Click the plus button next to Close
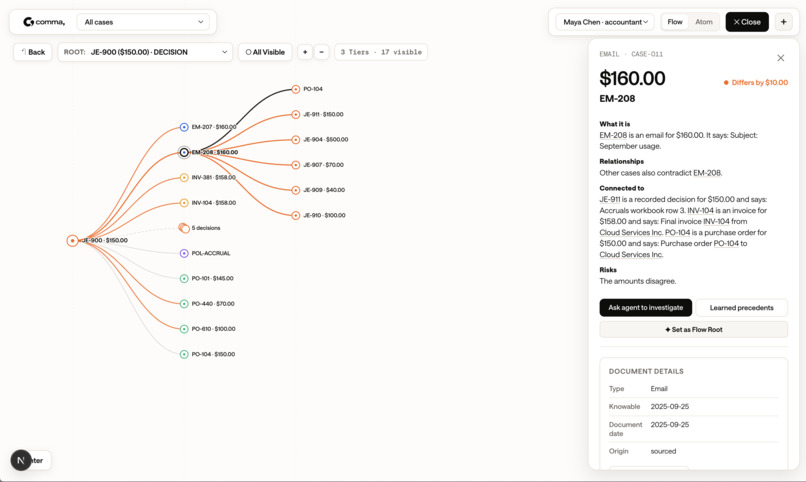806x482 pixels. click(783, 22)
